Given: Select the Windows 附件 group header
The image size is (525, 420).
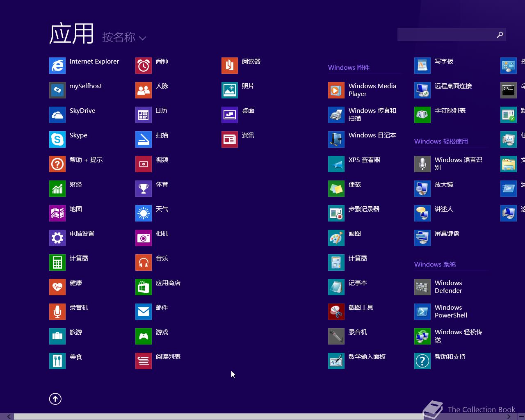Looking at the screenshot, I should point(349,67).
